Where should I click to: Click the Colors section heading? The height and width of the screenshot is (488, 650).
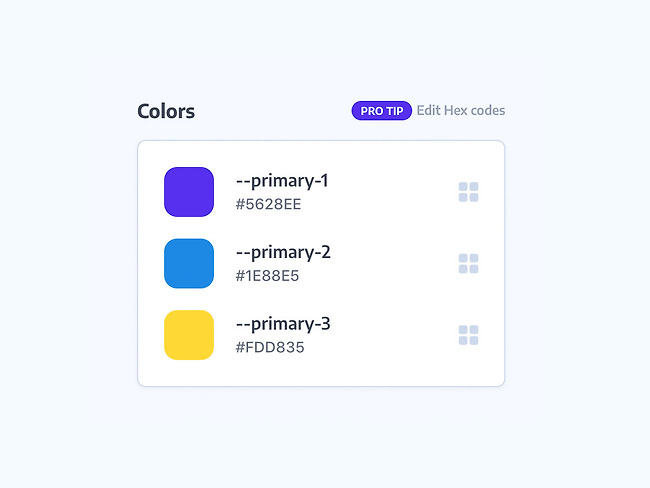(x=166, y=111)
